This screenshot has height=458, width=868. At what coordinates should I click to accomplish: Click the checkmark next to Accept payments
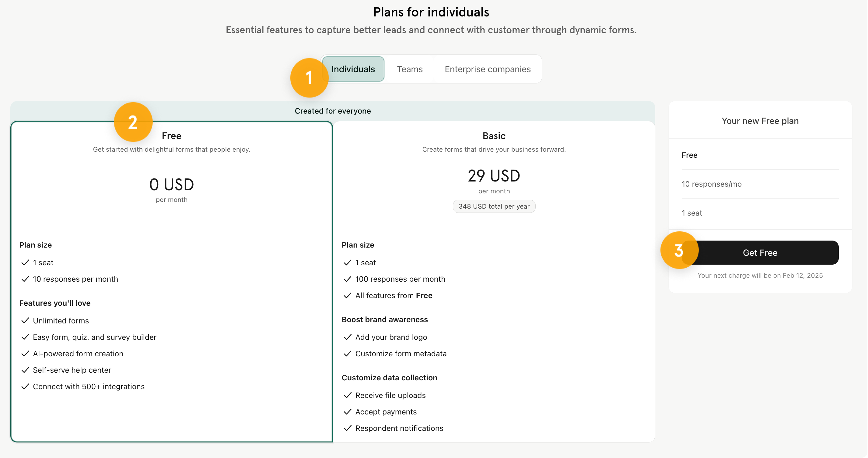coord(347,411)
